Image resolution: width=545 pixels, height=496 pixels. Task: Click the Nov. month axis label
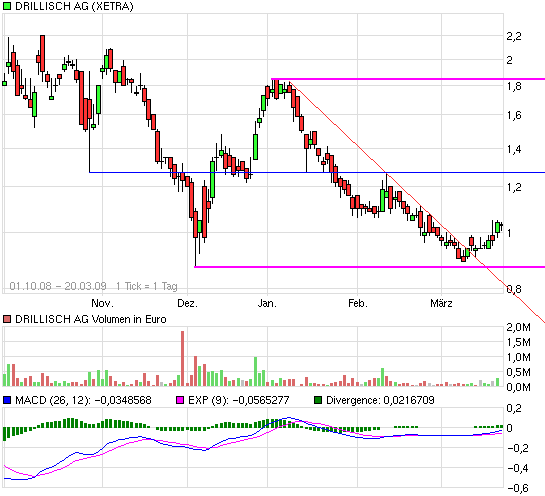pyautogui.click(x=102, y=303)
